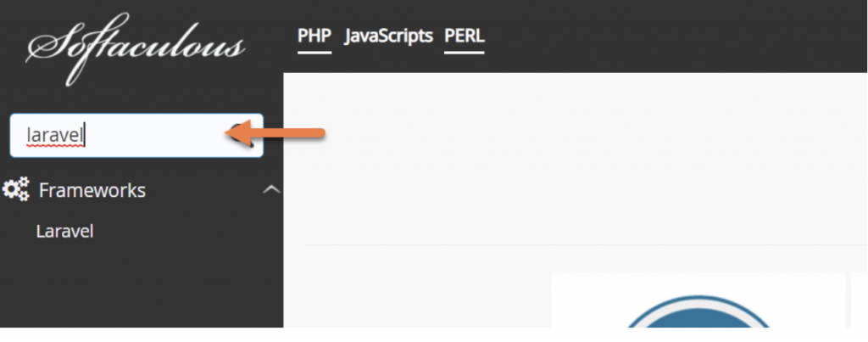Screen dimensions: 868x342
Task: Click the search magnifier icon in search box
Action: (244, 135)
